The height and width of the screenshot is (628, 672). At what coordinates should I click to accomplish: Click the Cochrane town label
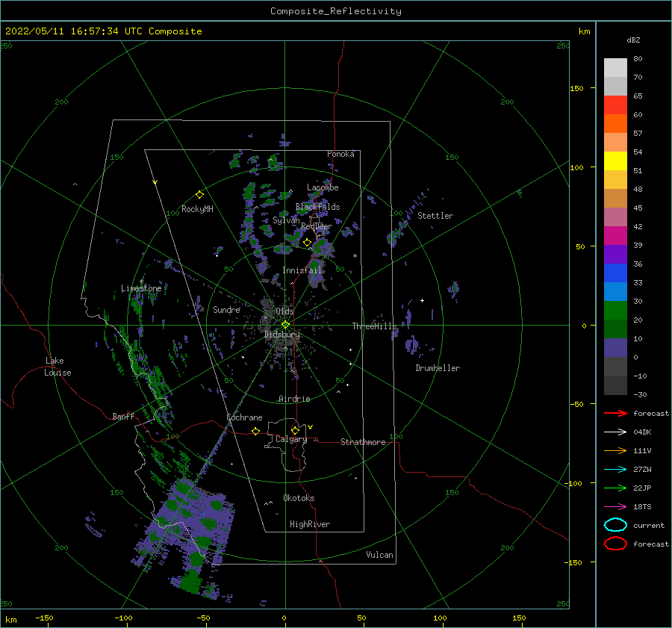(x=244, y=417)
